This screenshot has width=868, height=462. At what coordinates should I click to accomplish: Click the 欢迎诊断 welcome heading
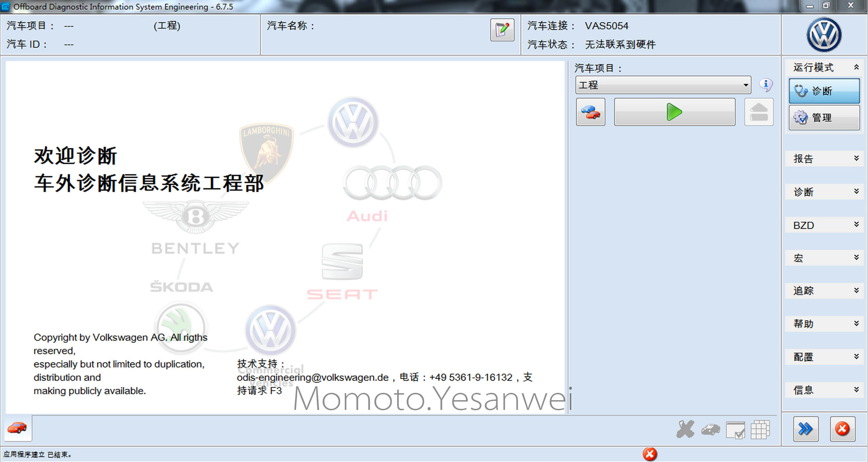click(x=75, y=156)
